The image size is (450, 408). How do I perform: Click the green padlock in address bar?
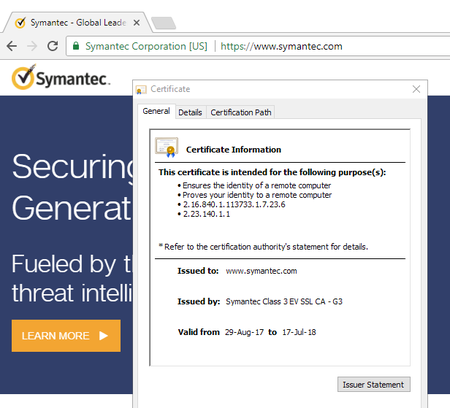[x=76, y=46]
